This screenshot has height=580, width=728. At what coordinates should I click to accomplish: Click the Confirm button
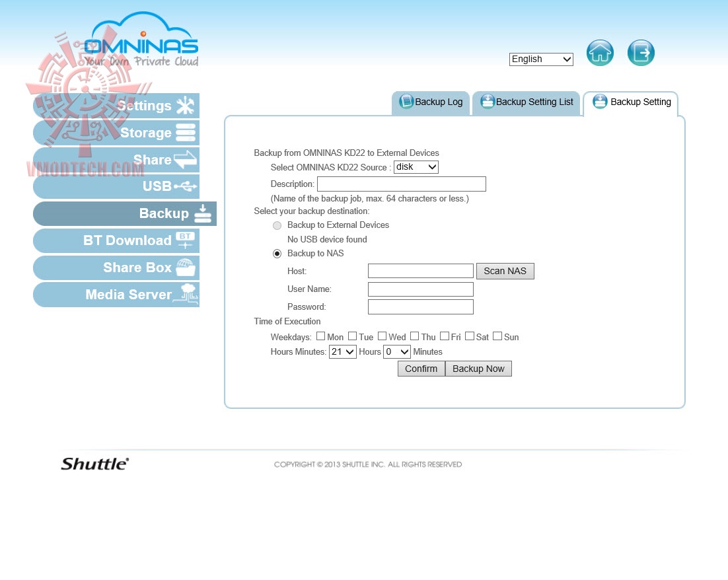click(x=421, y=369)
